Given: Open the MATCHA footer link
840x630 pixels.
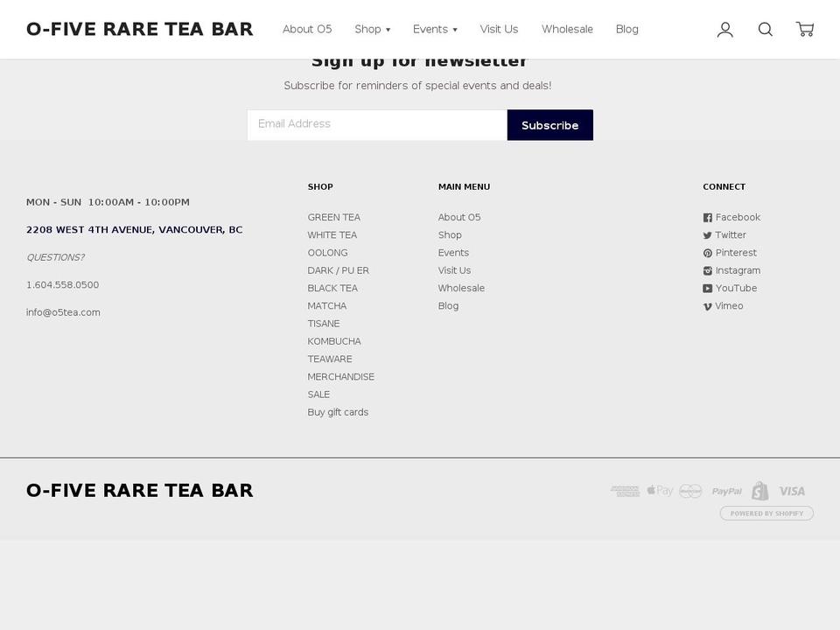Looking at the screenshot, I should point(326,306).
